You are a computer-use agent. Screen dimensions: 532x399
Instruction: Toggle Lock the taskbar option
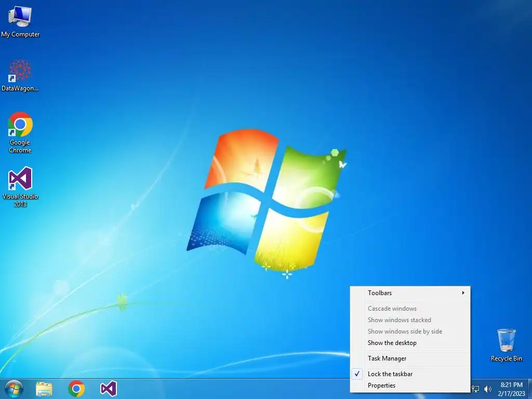tap(410, 374)
